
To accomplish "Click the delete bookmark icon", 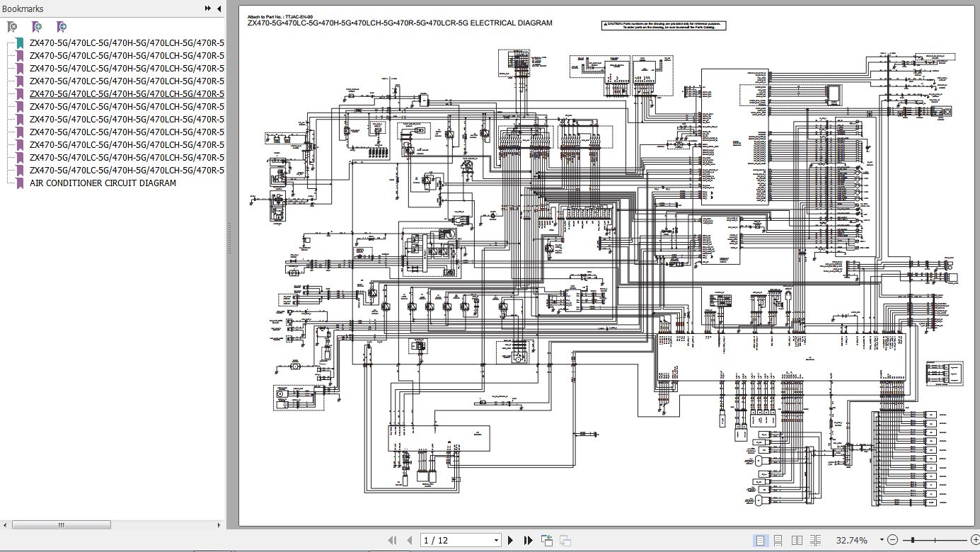I will [12, 27].
